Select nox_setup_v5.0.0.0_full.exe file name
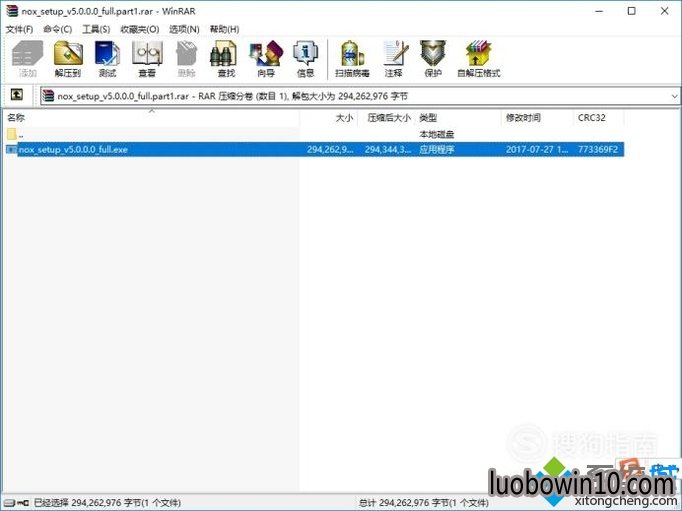 [73, 150]
